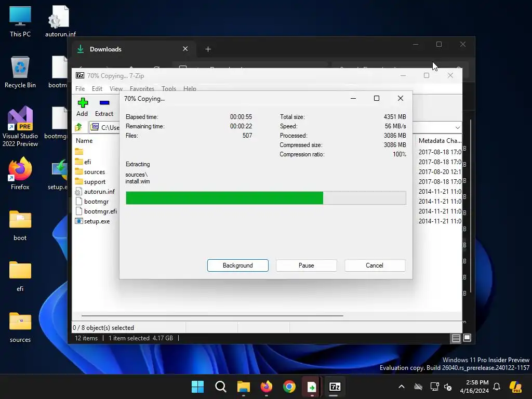This screenshot has height=399, width=532.
Task: Add a new tab in File Explorer
Action: pos(208,49)
